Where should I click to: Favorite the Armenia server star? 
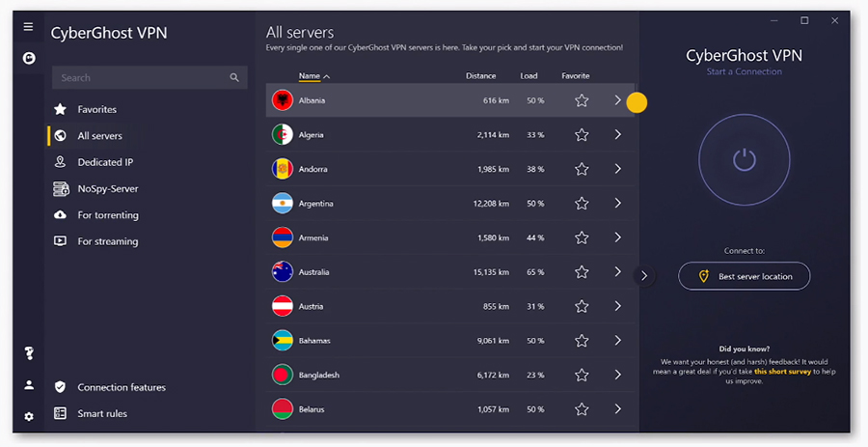[582, 237]
